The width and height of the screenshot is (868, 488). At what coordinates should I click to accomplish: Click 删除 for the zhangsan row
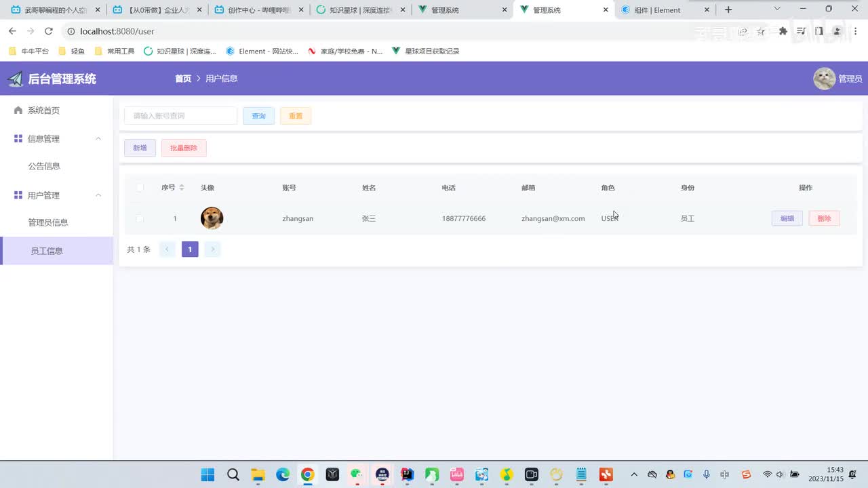pyautogui.click(x=824, y=218)
